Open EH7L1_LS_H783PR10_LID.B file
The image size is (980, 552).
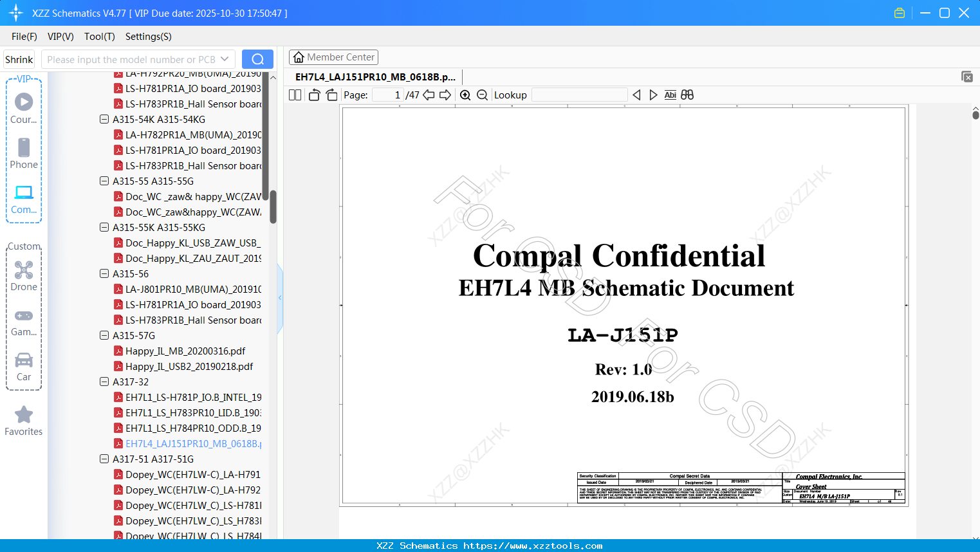click(x=187, y=413)
